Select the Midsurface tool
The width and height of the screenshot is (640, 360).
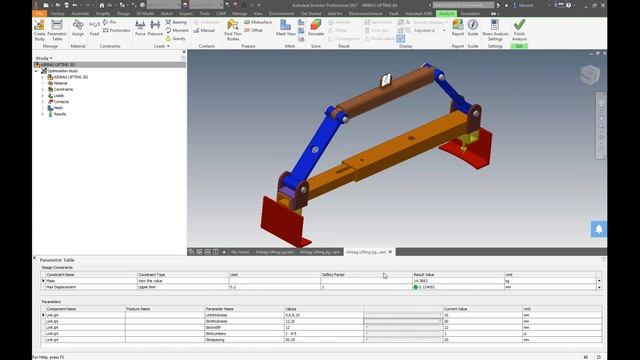pyautogui.click(x=258, y=22)
